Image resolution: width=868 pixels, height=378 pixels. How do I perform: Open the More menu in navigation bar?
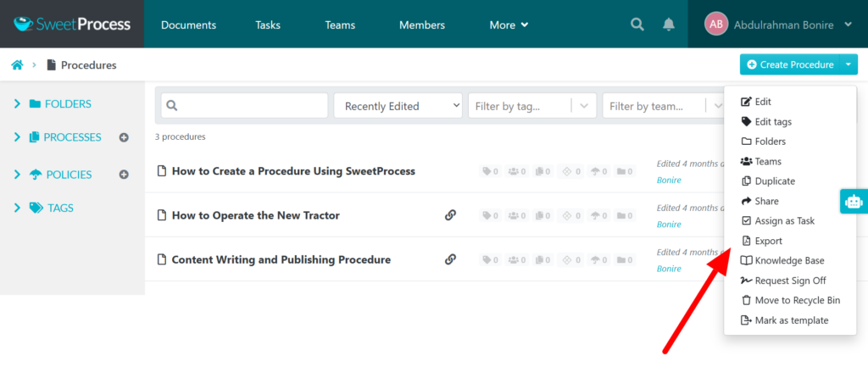509,25
